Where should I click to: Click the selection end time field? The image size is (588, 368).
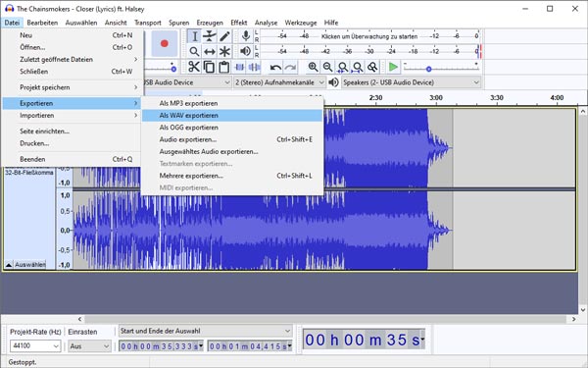[x=250, y=346]
